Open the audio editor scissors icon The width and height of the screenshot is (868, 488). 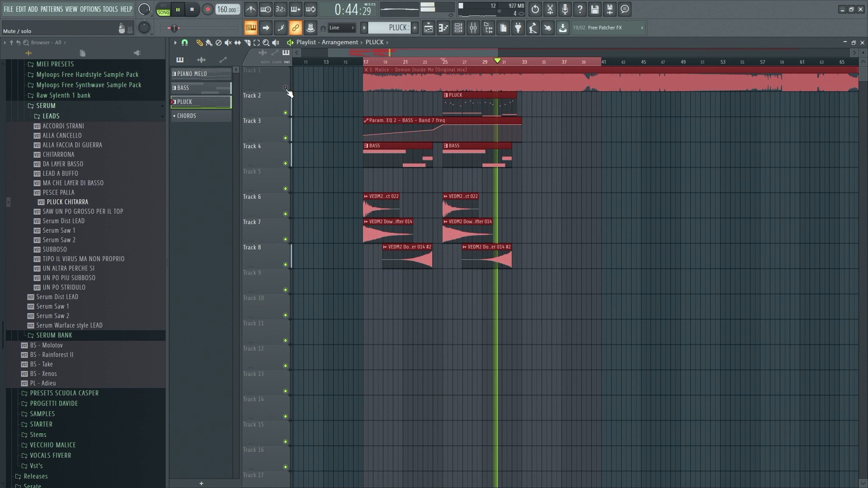550,9
